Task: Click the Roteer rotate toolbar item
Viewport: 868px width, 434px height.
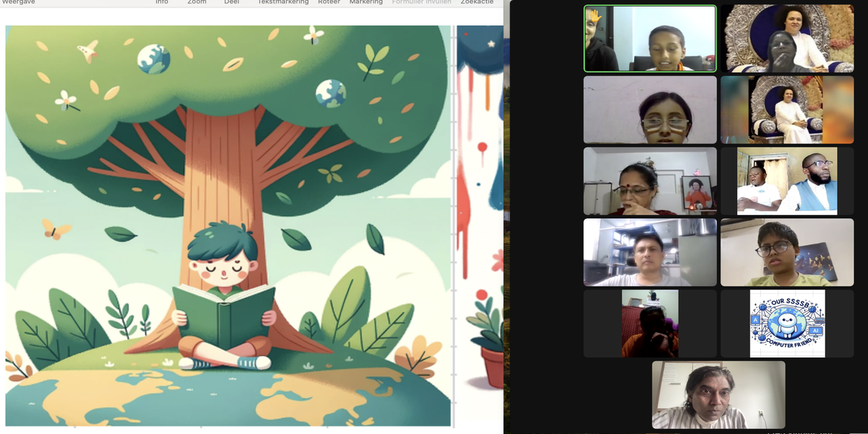Action: (329, 2)
